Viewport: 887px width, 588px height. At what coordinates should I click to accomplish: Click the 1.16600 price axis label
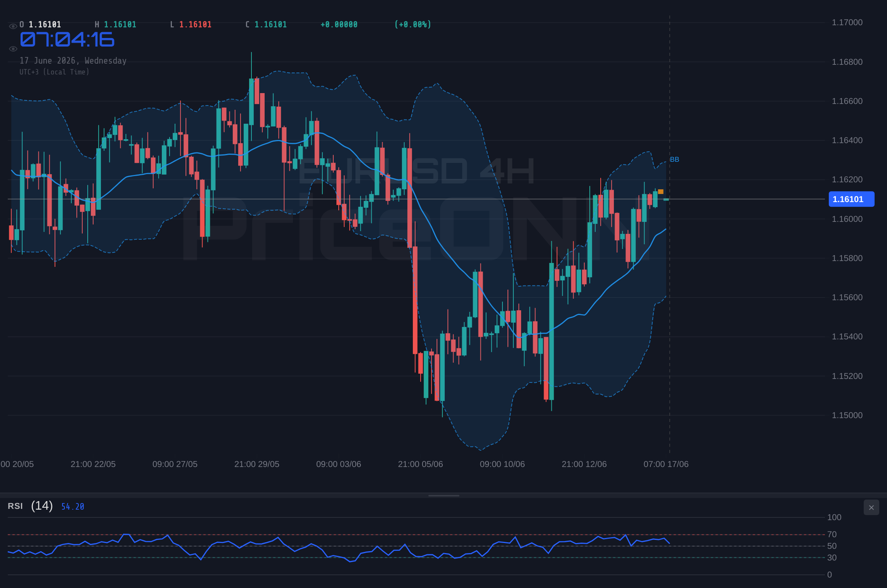coord(847,101)
